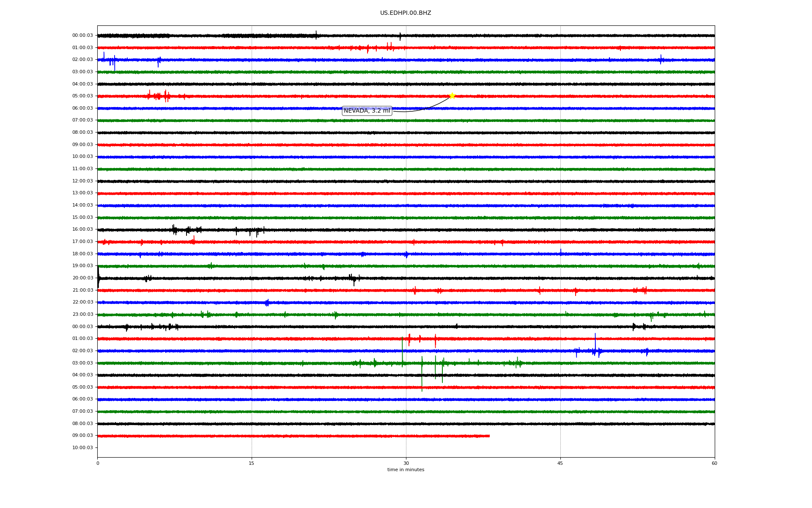This screenshot has width=812, height=508.
Task: Click the first 00:00:03 time label
Action: (82, 36)
